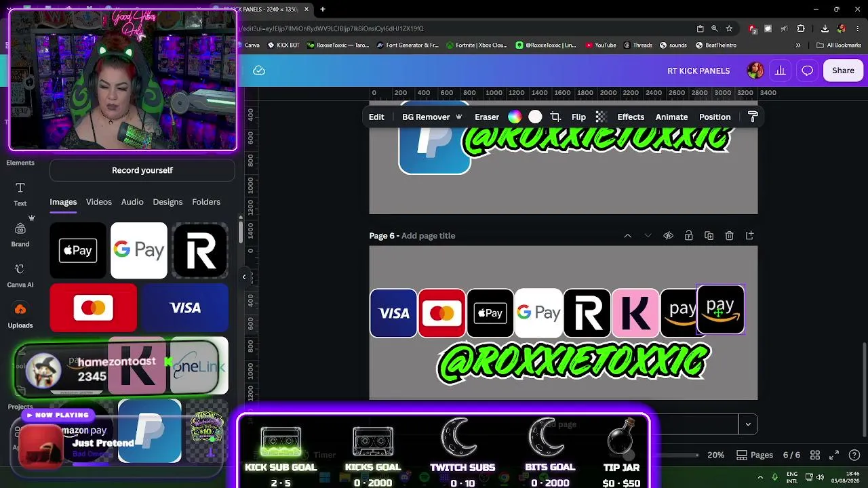Click the Share button
Screen dimensions: 868x488
point(843,70)
